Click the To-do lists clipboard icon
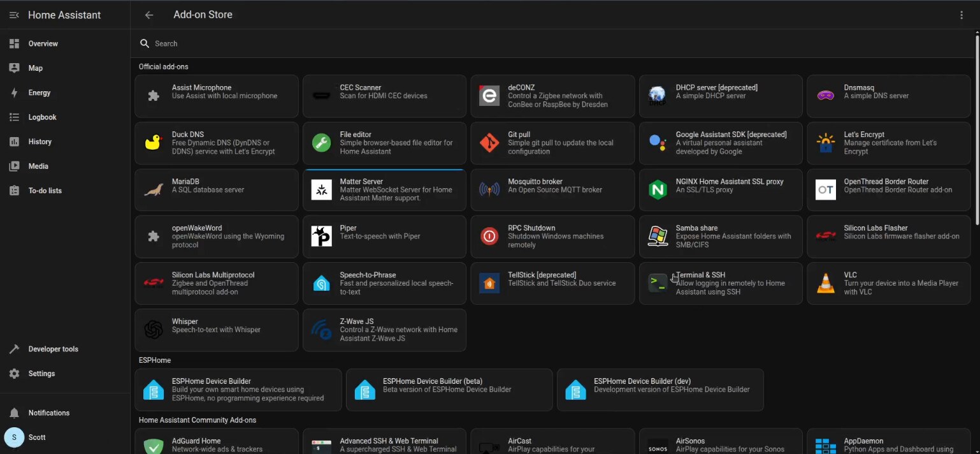This screenshot has height=454, width=980. pyautogui.click(x=14, y=191)
